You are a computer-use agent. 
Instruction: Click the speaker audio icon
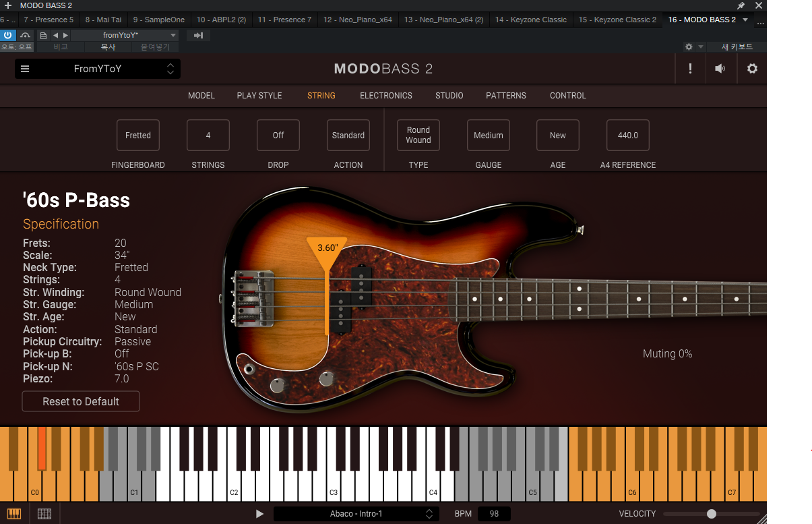[x=720, y=69]
